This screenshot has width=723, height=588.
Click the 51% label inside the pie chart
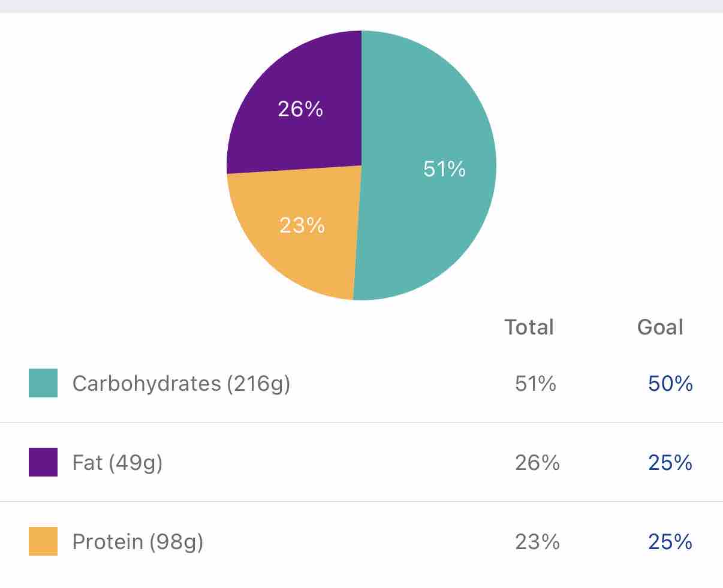tap(444, 169)
